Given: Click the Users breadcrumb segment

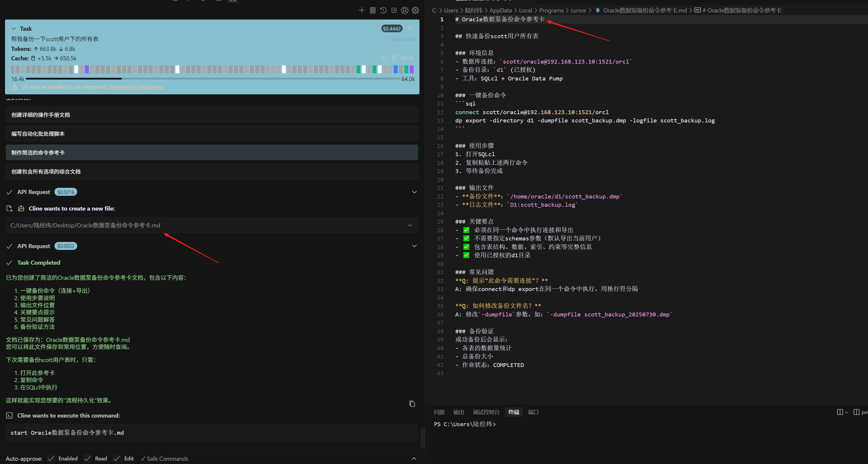Looking at the screenshot, I should [x=451, y=10].
